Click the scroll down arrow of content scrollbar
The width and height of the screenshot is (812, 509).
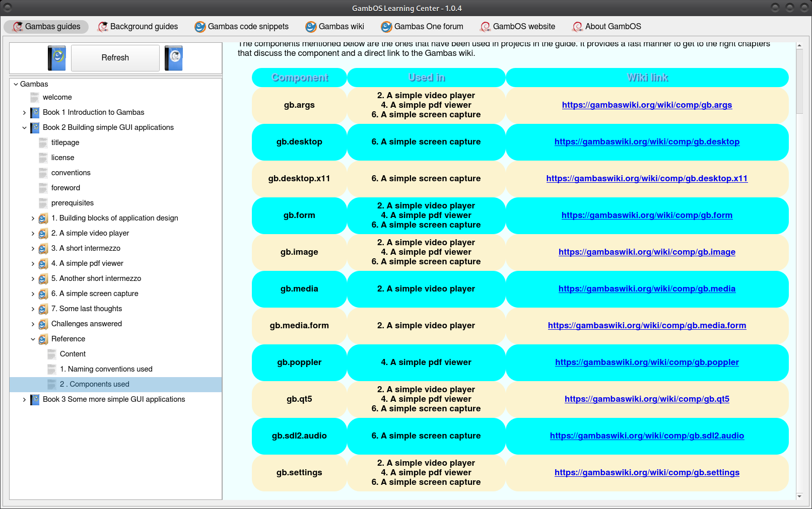coord(799,496)
